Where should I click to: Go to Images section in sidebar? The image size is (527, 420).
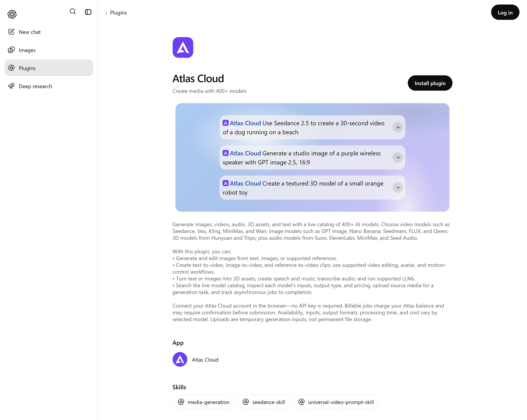point(49,50)
